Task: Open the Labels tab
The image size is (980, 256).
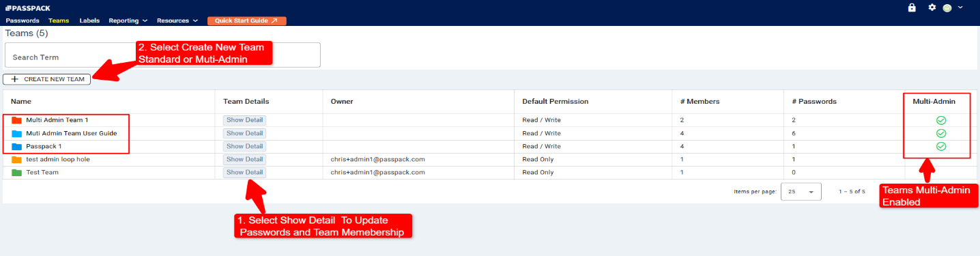Action: click(89, 21)
